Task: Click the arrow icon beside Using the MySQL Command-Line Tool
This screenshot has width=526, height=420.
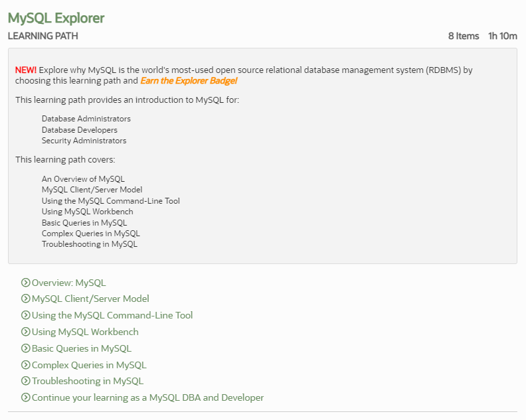Action: click(25, 315)
